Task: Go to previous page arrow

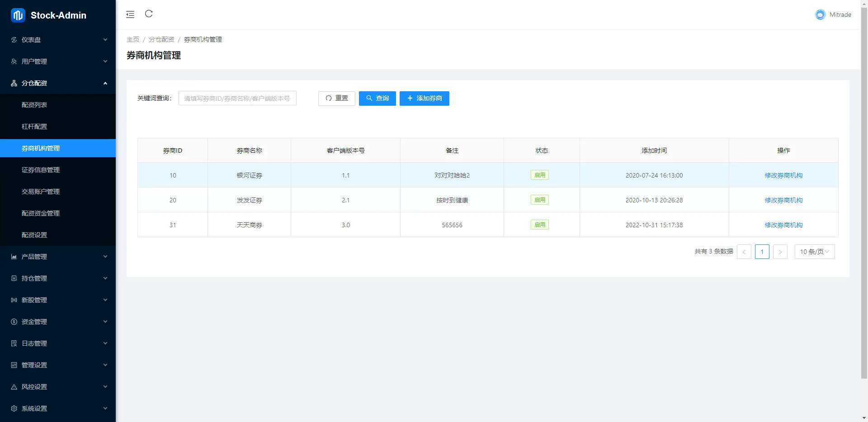Action: tap(744, 252)
